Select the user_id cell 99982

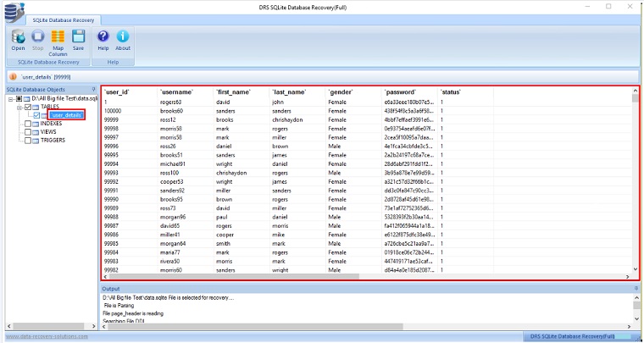pyautogui.click(x=111, y=270)
